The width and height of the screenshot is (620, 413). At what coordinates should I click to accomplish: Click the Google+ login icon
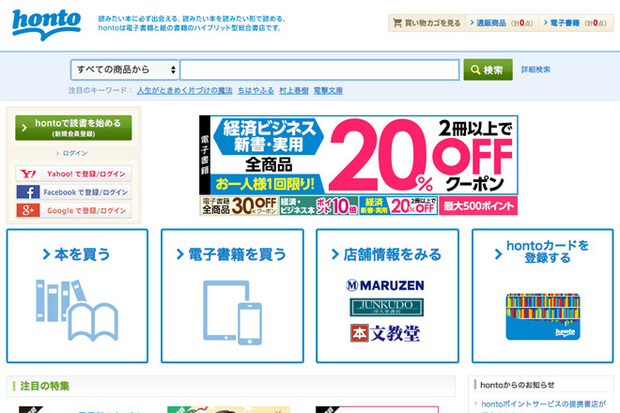(28, 210)
